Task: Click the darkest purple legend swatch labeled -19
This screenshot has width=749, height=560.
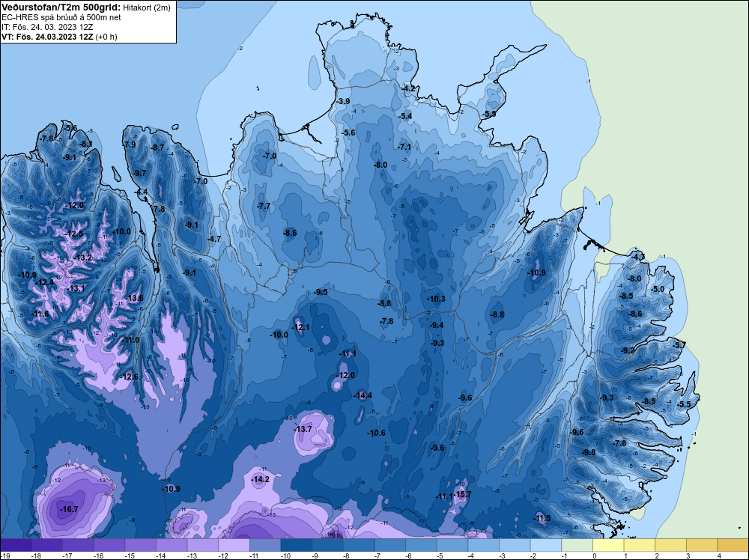Action: [16, 545]
